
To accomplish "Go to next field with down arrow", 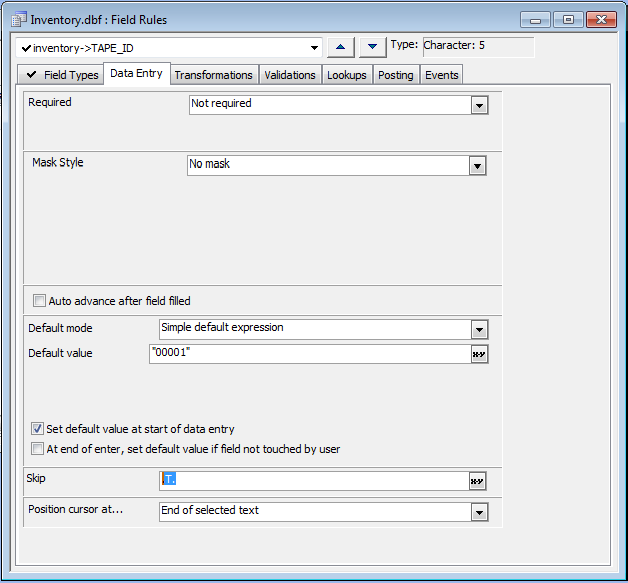I will (372, 48).
